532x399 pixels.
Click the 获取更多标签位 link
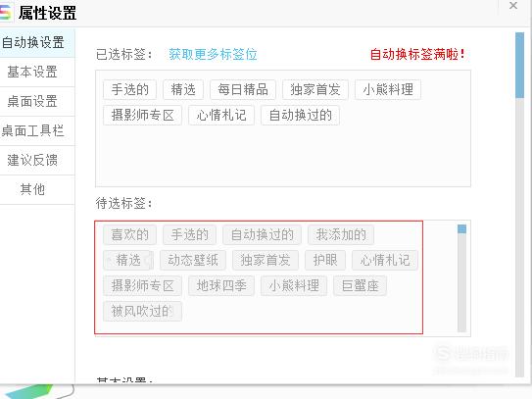pyautogui.click(x=213, y=54)
